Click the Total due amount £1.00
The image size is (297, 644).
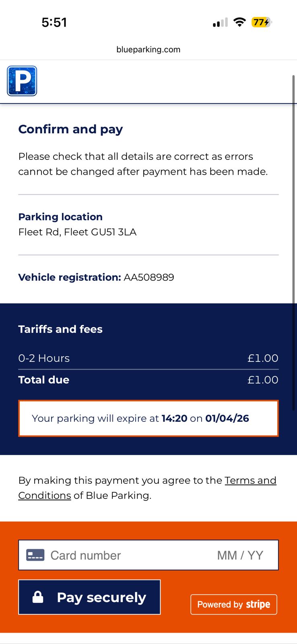tap(262, 380)
